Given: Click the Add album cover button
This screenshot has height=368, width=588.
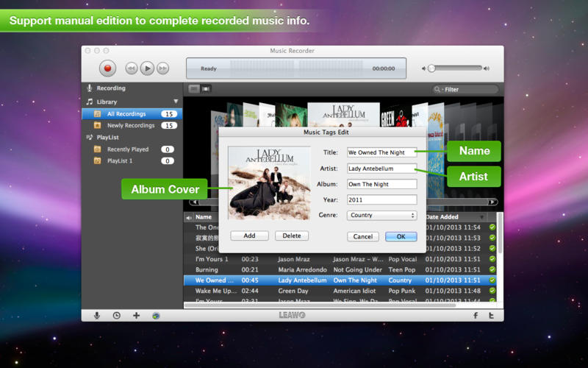Looking at the screenshot, I should (249, 236).
